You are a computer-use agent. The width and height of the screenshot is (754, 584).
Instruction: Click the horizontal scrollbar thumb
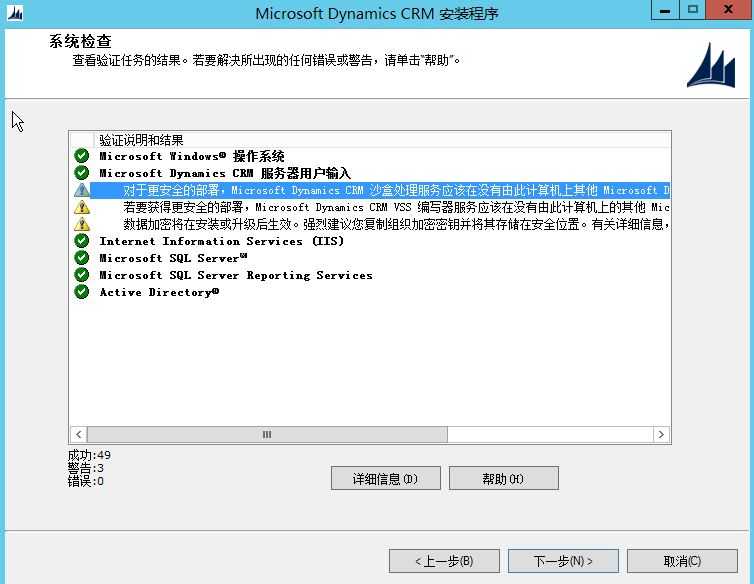coord(267,434)
